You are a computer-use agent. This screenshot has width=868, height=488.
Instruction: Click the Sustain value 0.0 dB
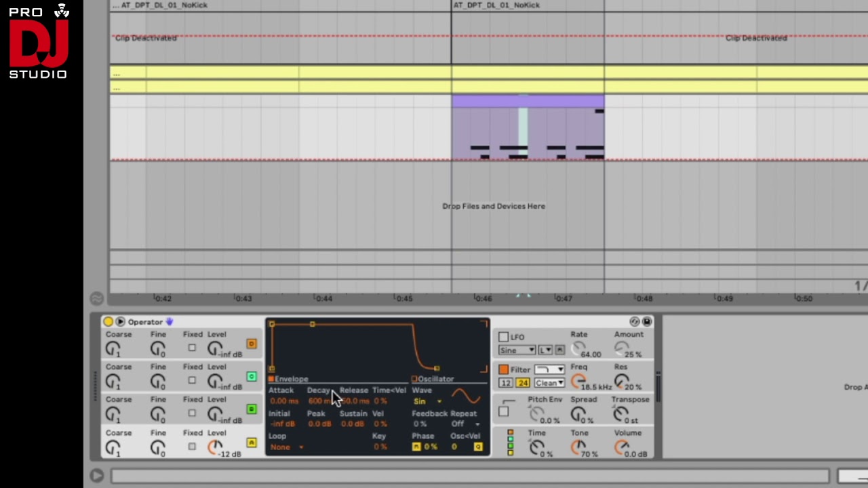pos(352,424)
